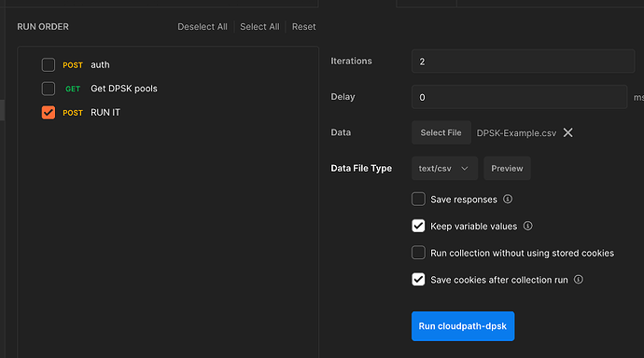
Task: Enable Run collection without using stored cookies
Action: coord(418,253)
